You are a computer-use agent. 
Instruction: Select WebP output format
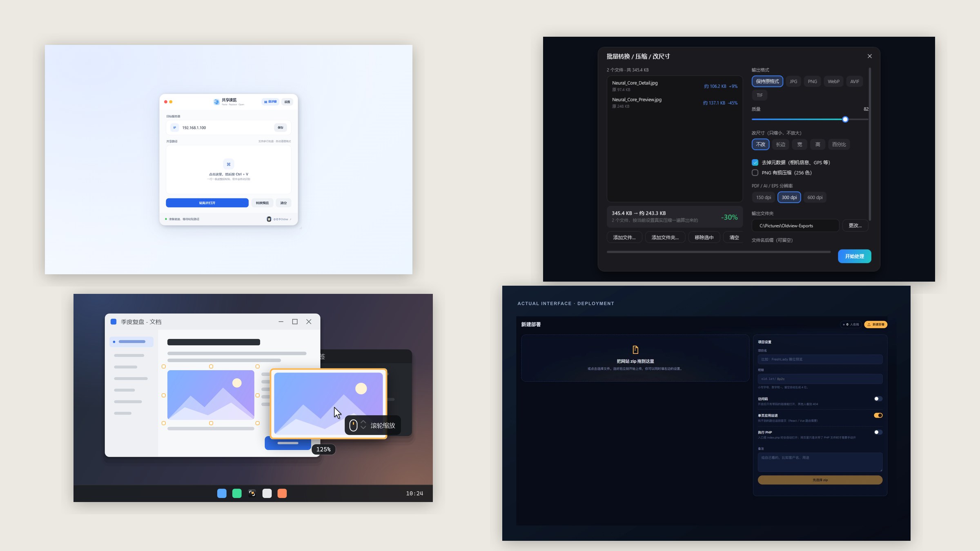pos(833,82)
